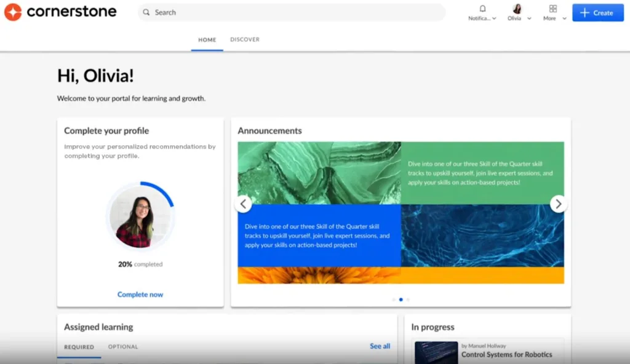Expand the Olivia profile dropdown
630x364 pixels.
click(x=529, y=18)
